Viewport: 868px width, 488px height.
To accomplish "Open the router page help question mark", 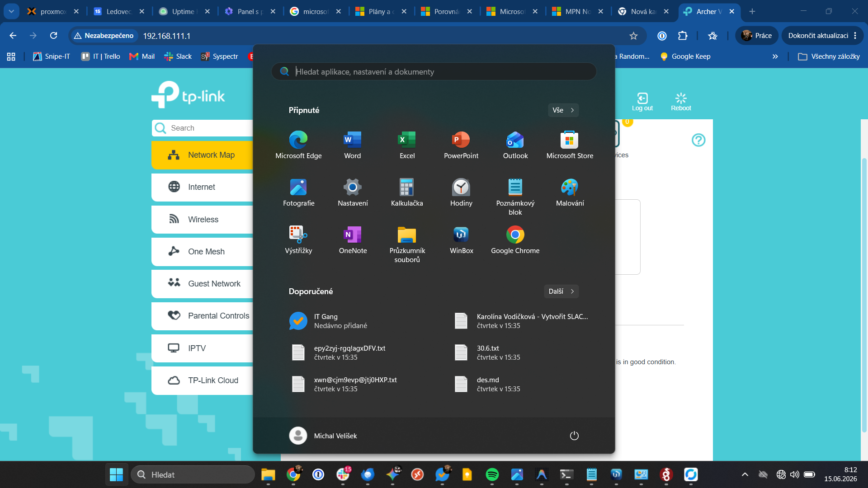I will pos(698,140).
